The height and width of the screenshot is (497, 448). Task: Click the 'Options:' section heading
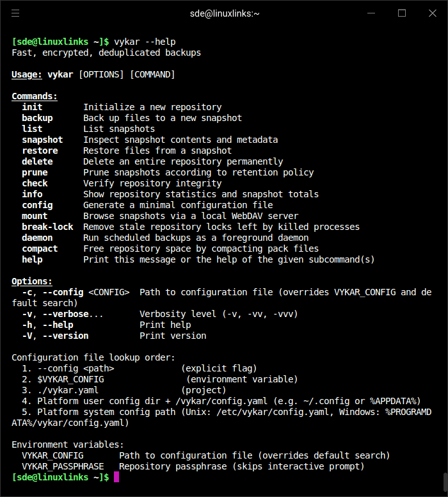32,281
